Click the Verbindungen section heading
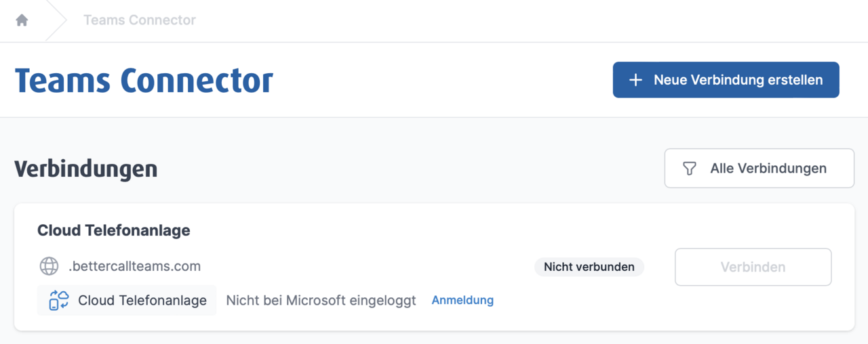This screenshot has height=344, width=868. tap(86, 169)
